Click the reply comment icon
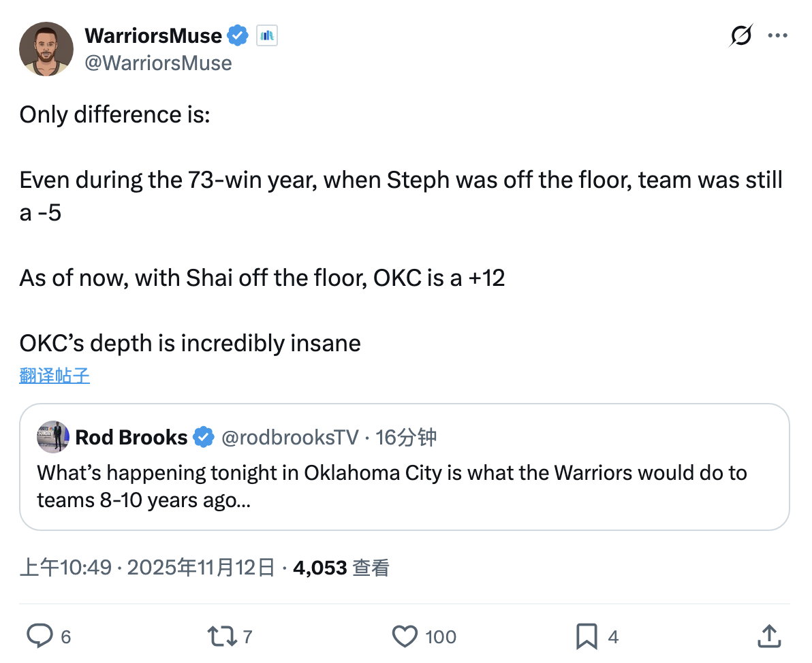Image resolution: width=812 pixels, height=663 pixels. pyautogui.click(x=40, y=636)
